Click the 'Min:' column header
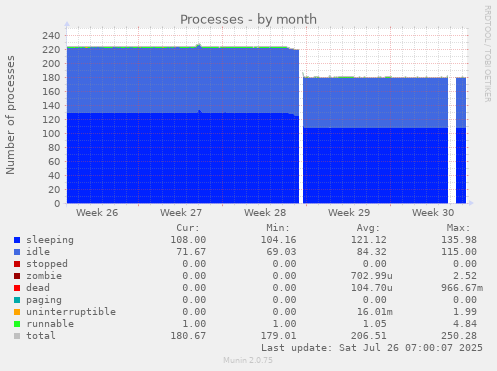 (x=278, y=228)
